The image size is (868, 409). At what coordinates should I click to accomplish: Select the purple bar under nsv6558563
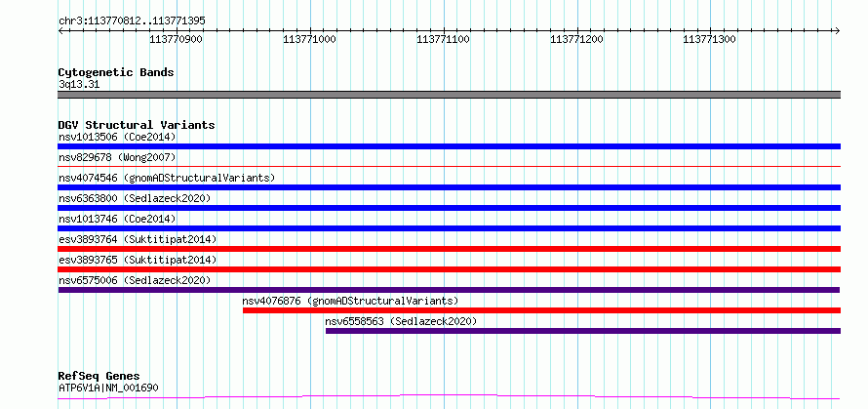583,331
